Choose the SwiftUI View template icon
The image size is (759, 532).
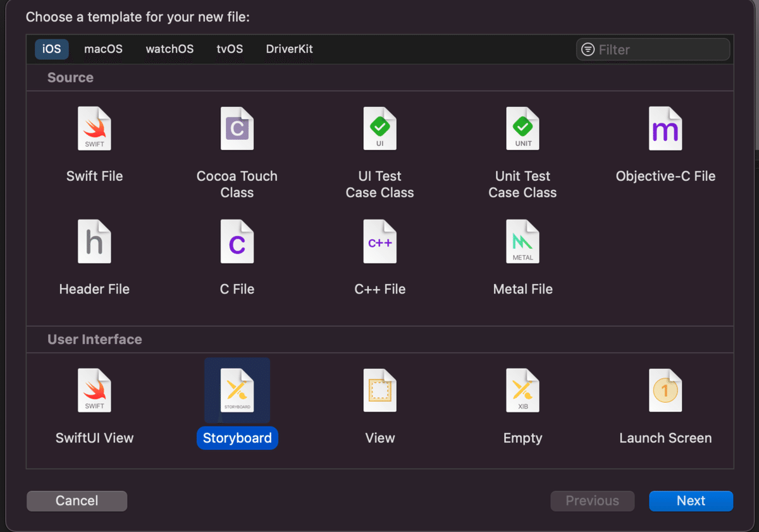click(94, 391)
